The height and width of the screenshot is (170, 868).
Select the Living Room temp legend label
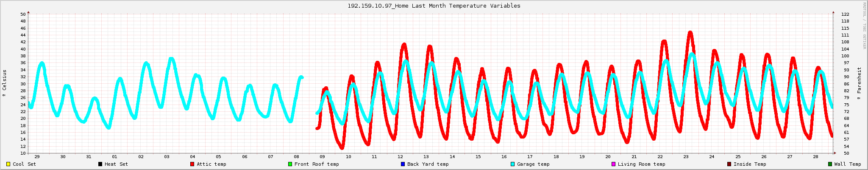pyautogui.click(x=641, y=164)
